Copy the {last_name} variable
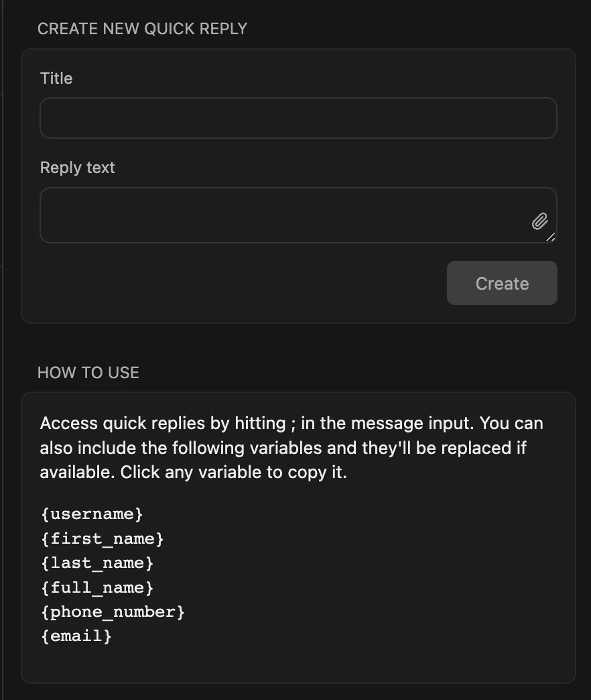The width and height of the screenshot is (591, 700). [x=97, y=563]
